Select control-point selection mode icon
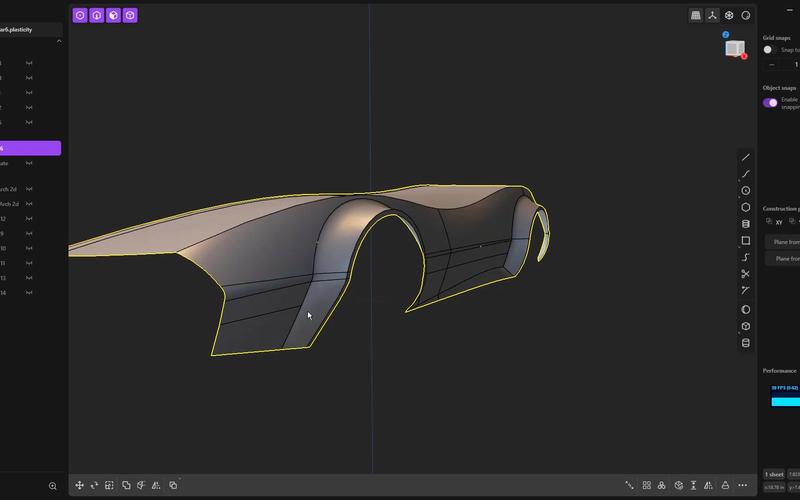The image size is (800, 500). 80,15
